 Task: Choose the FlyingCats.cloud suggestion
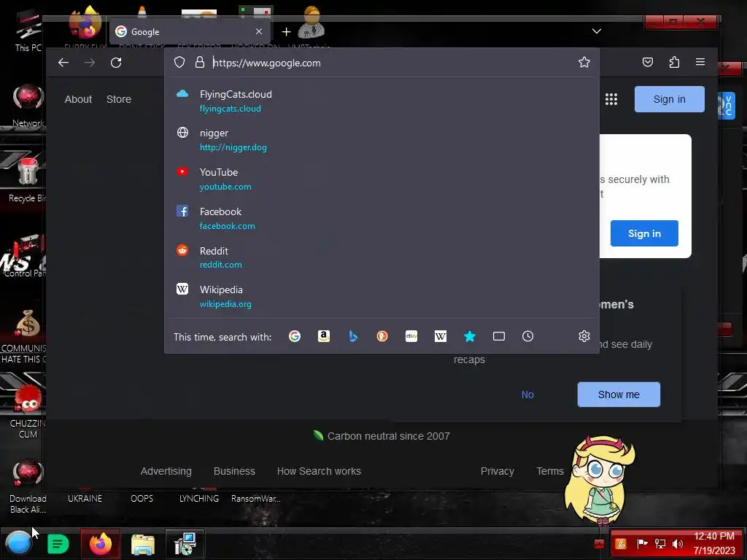[382, 101]
